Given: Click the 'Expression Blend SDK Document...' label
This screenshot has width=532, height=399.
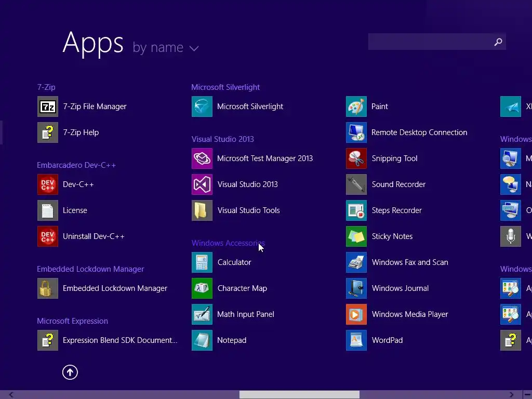Looking at the screenshot, I should click(x=120, y=340).
